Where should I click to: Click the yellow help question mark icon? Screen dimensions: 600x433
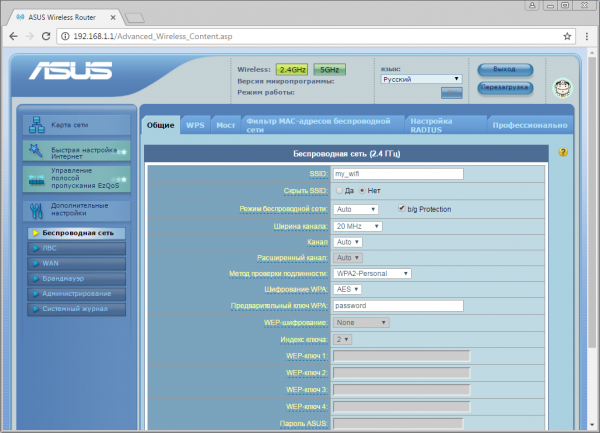point(563,152)
